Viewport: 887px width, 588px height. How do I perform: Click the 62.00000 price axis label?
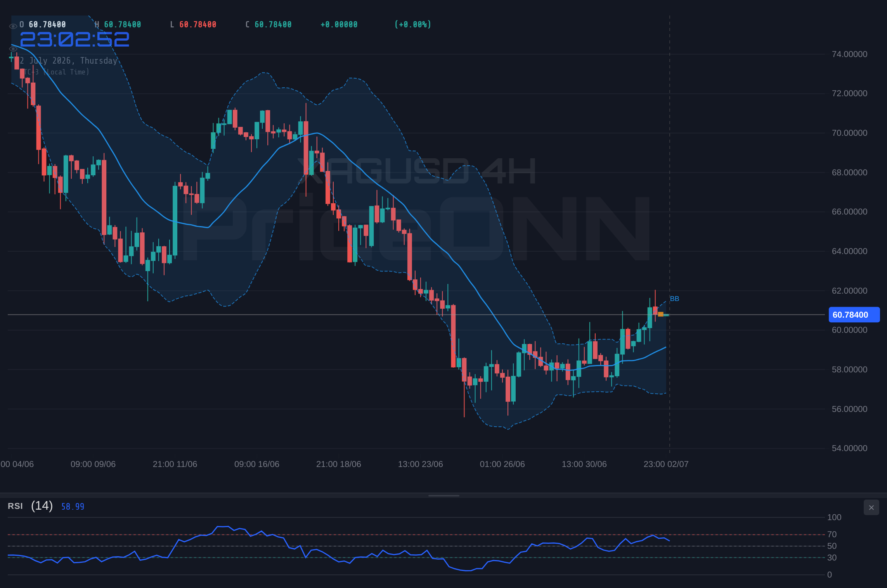tap(849, 291)
